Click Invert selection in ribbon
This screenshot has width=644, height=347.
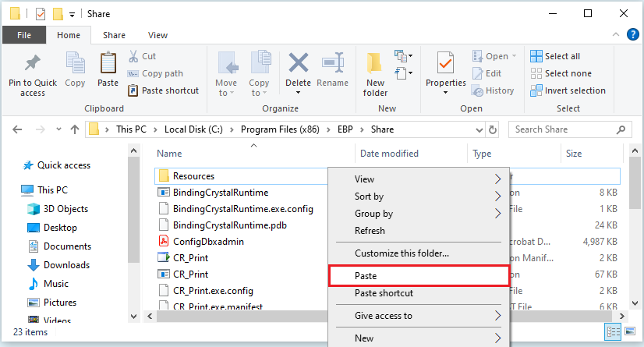click(x=568, y=90)
